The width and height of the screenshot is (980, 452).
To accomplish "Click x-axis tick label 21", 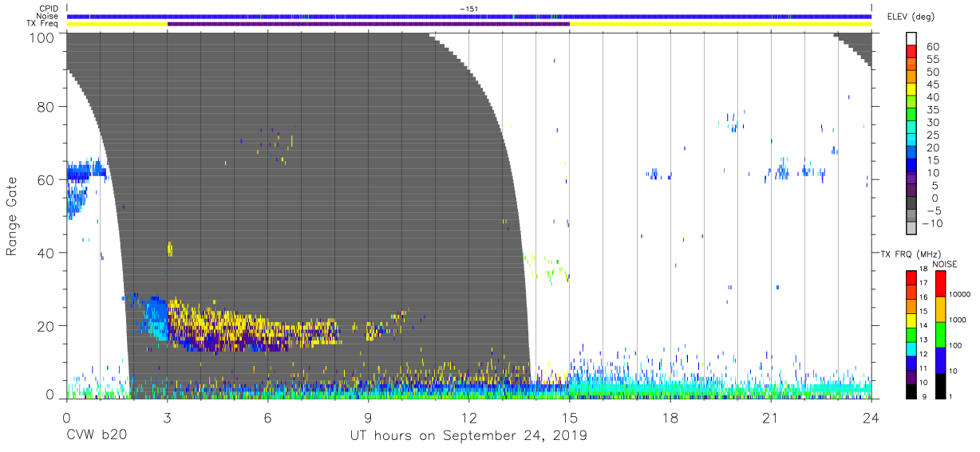I will (771, 418).
